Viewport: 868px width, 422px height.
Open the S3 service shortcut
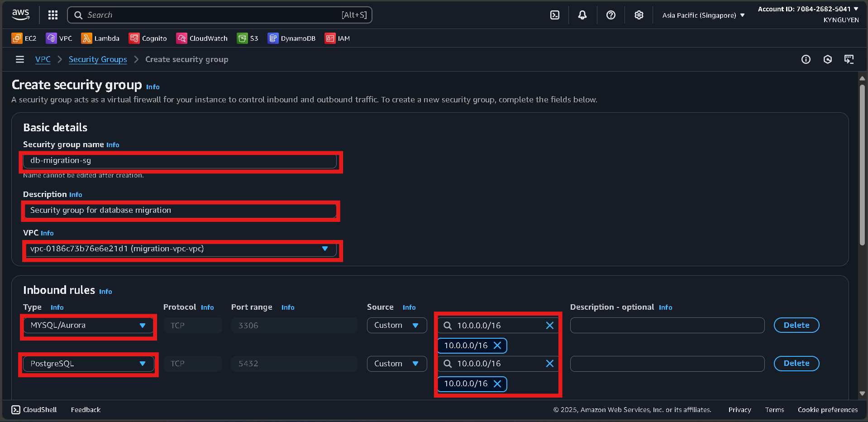point(248,38)
